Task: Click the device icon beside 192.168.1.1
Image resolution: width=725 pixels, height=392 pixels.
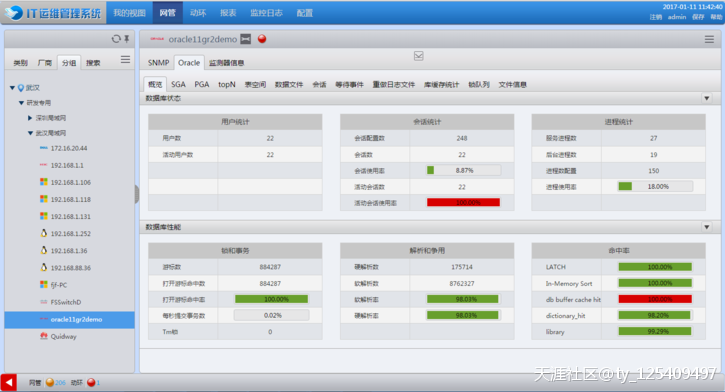Action: (43, 165)
